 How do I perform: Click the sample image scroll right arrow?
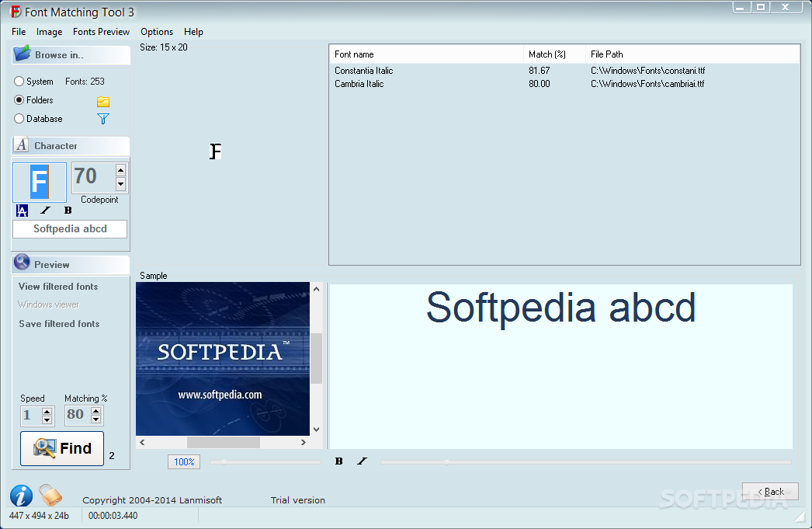pos(304,443)
